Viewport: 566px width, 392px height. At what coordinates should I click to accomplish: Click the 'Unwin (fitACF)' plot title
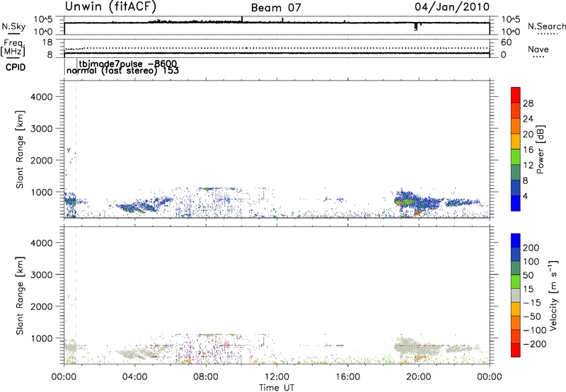[110, 7]
